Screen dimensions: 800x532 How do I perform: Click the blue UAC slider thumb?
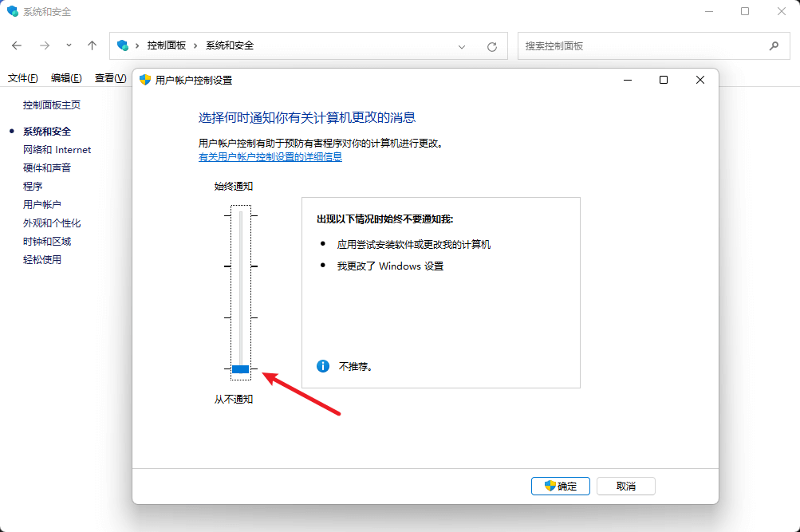click(x=241, y=369)
